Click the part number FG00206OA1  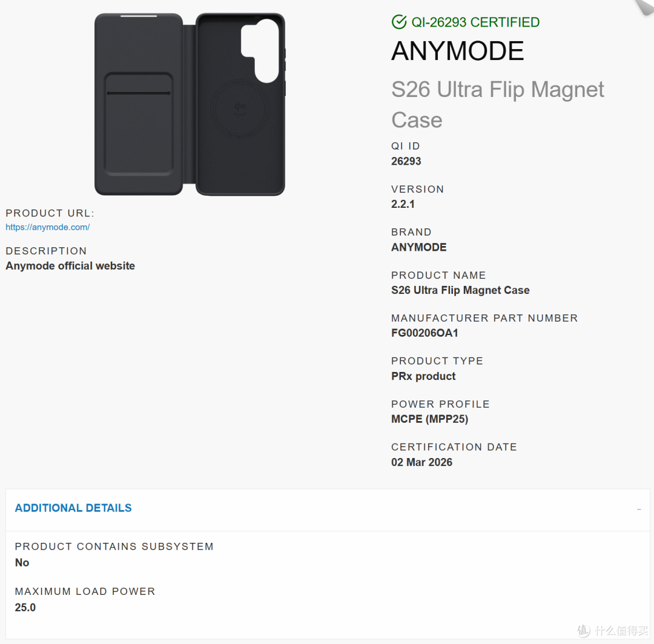click(424, 333)
